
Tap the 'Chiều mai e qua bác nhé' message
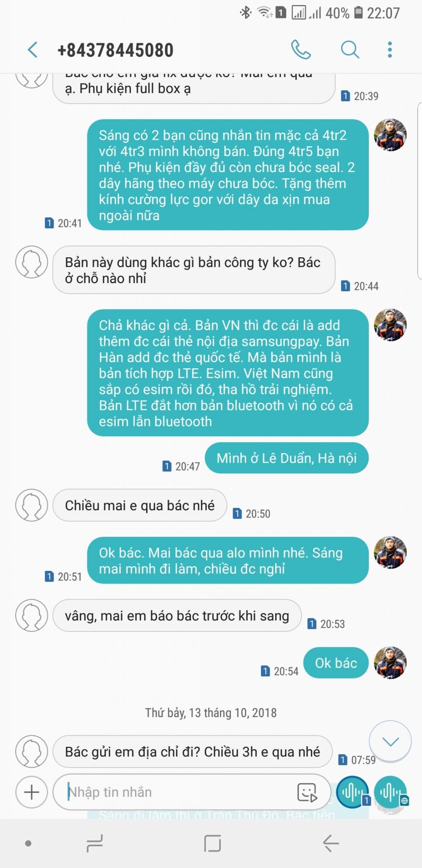click(140, 505)
